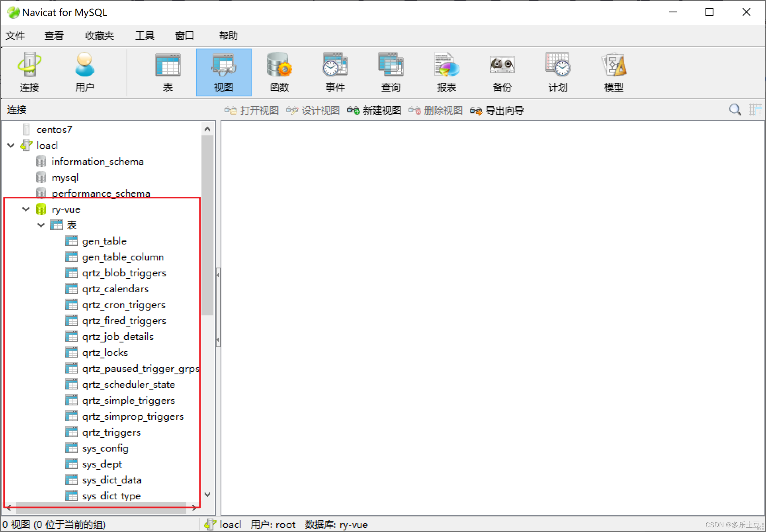The height and width of the screenshot is (532, 766).
Task: Collapse the loacl connection node
Action: click(x=11, y=146)
